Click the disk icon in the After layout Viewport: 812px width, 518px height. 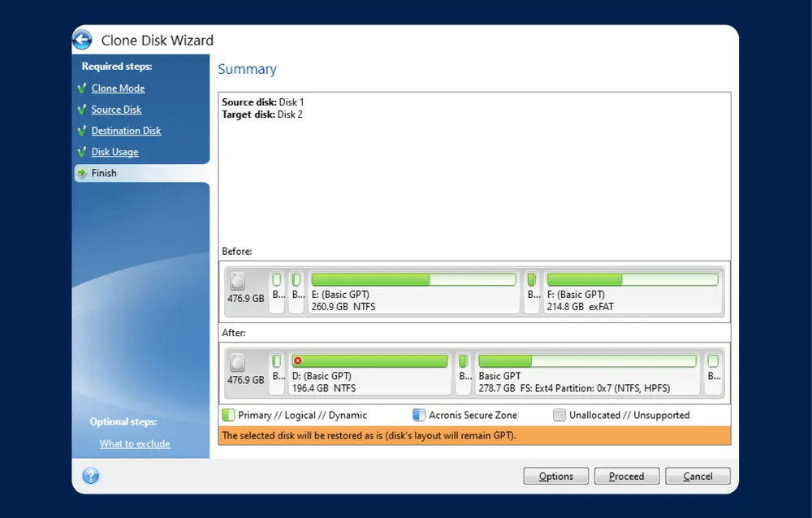tap(237, 363)
